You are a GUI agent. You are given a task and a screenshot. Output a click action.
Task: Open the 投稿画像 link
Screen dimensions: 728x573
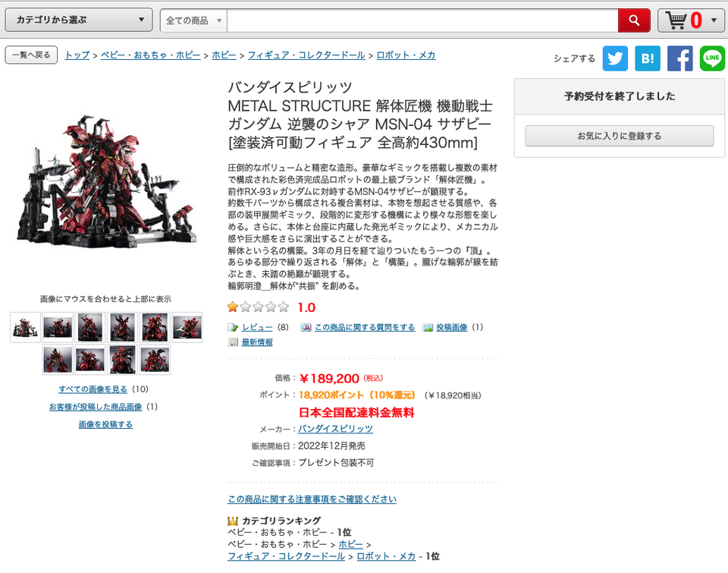click(452, 327)
